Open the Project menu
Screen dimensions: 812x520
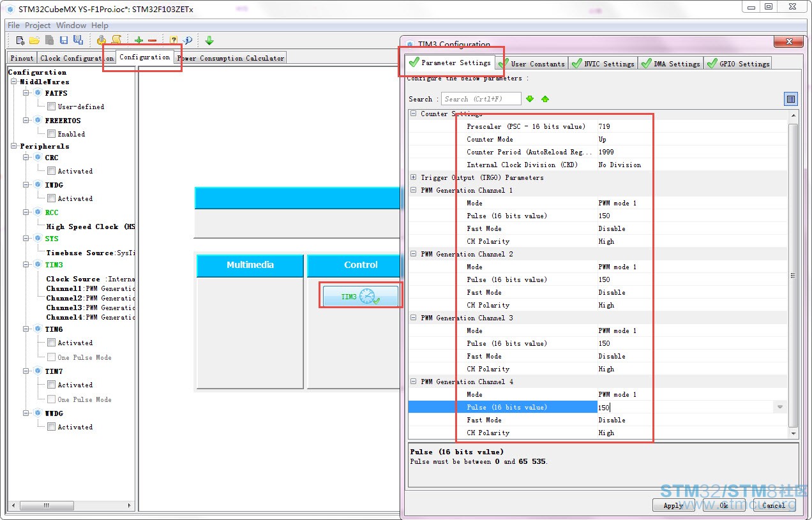[x=38, y=26]
